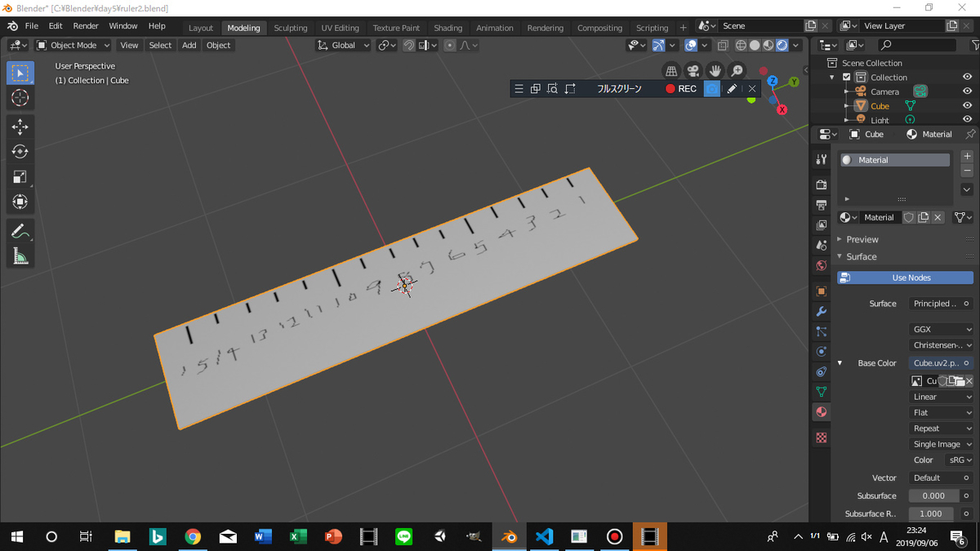Toggle snapping magnet
Screen dimensions: 980x551
tap(408, 46)
